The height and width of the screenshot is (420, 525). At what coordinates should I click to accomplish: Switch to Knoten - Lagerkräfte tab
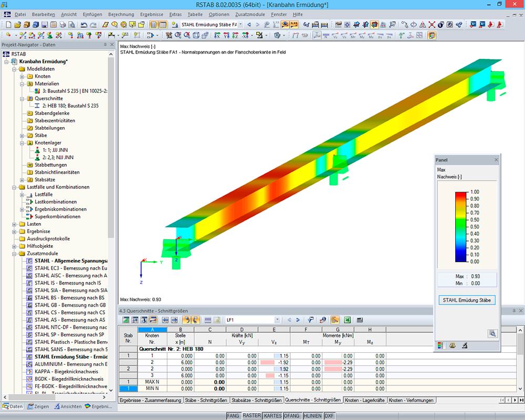(x=364, y=400)
